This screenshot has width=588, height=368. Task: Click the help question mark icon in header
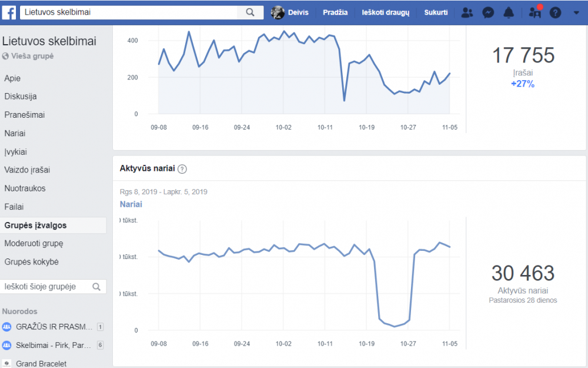point(556,13)
